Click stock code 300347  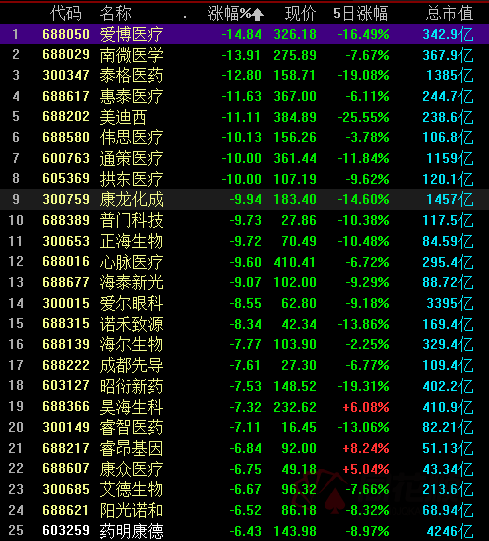[x=66, y=75]
